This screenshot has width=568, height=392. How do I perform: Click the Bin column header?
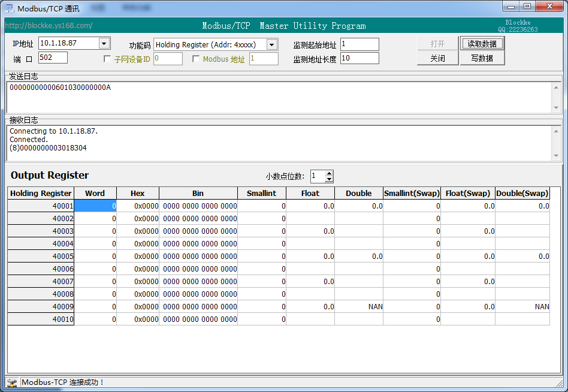[198, 193]
